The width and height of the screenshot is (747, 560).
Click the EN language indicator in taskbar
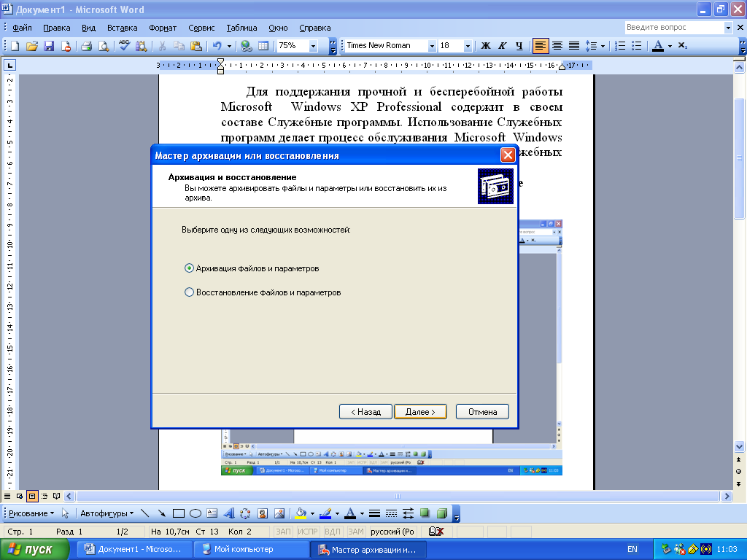[x=632, y=550]
